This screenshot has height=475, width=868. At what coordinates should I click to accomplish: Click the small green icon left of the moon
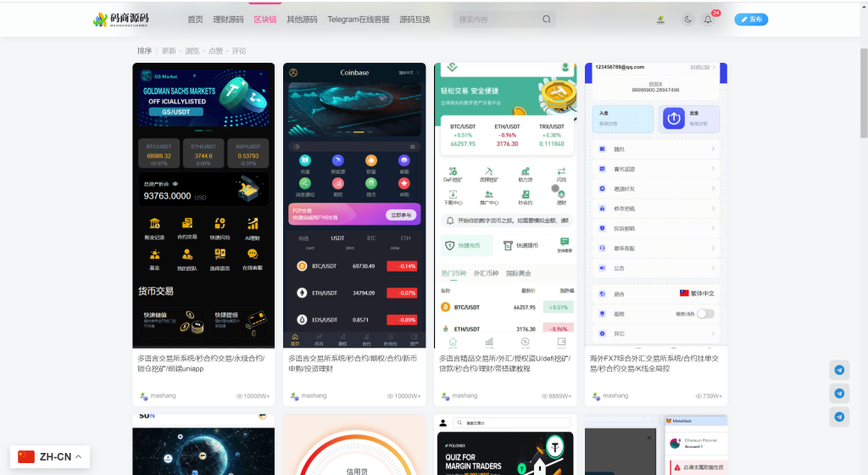click(661, 20)
